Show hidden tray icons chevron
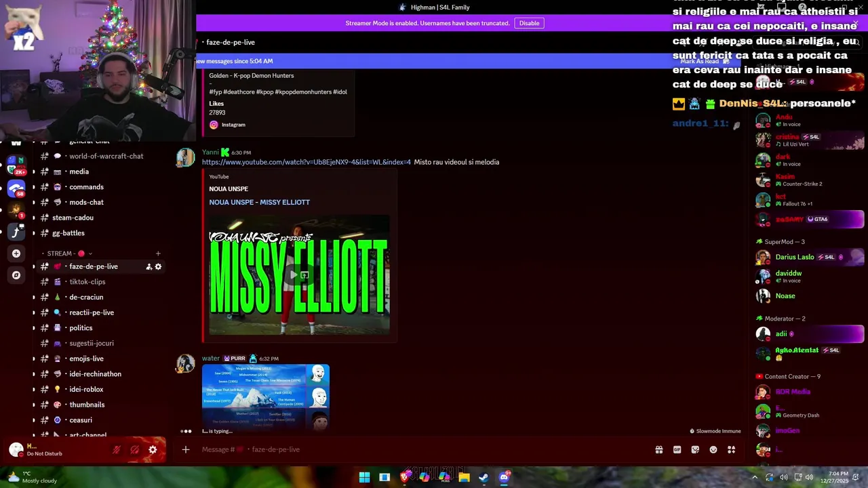Image resolution: width=868 pixels, height=488 pixels. click(754, 477)
